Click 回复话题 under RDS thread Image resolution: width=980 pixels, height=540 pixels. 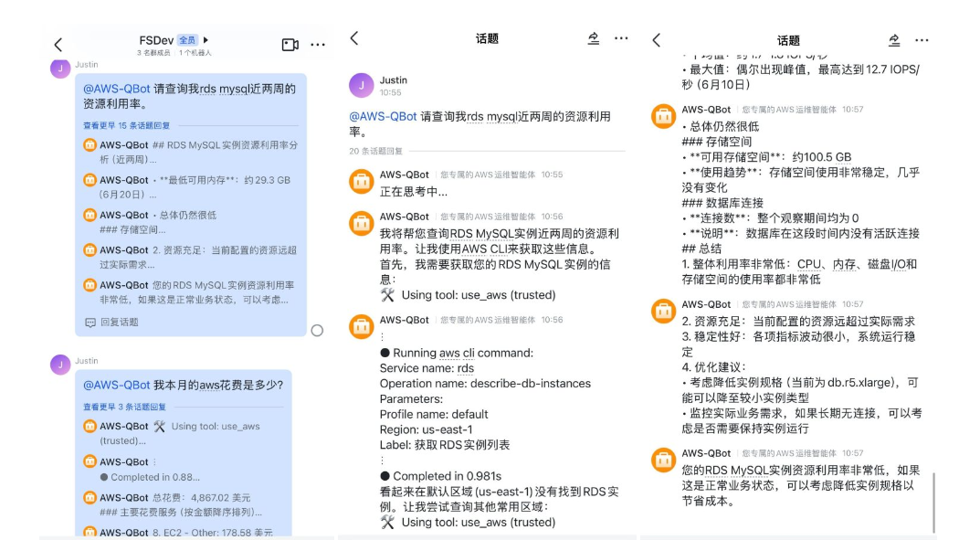tap(111, 323)
